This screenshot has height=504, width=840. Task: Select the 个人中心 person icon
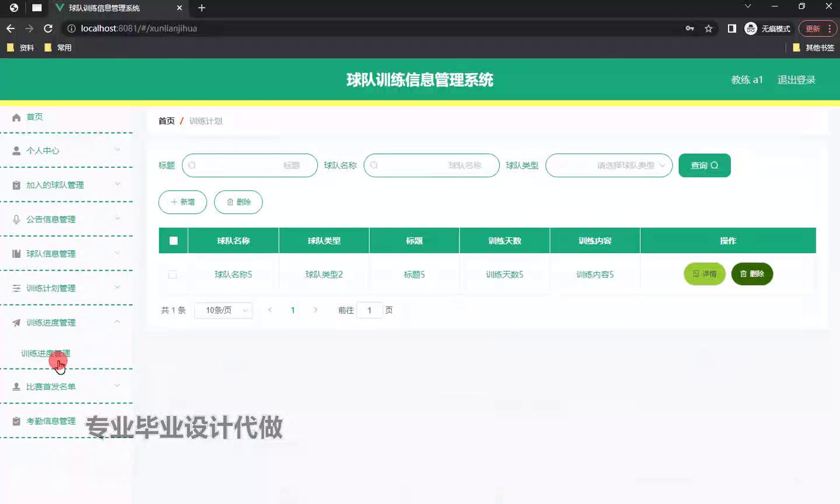(16, 150)
